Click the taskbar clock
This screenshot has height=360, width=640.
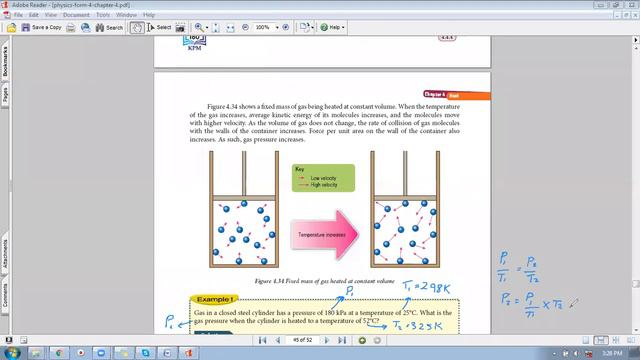tap(612, 353)
